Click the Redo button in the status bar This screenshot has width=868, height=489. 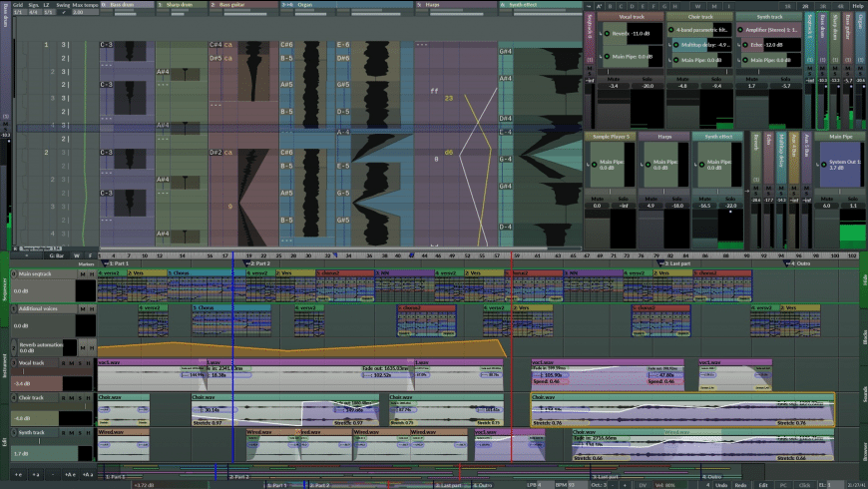click(739, 484)
